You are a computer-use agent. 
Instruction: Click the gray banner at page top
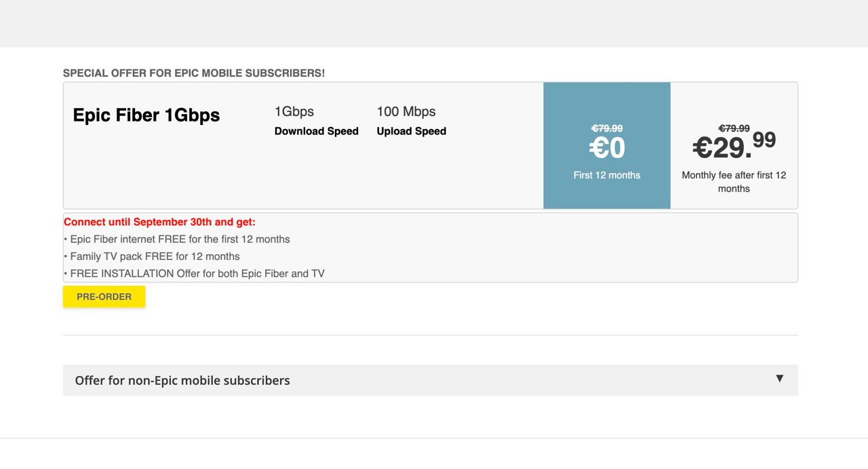pyautogui.click(x=434, y=23)
